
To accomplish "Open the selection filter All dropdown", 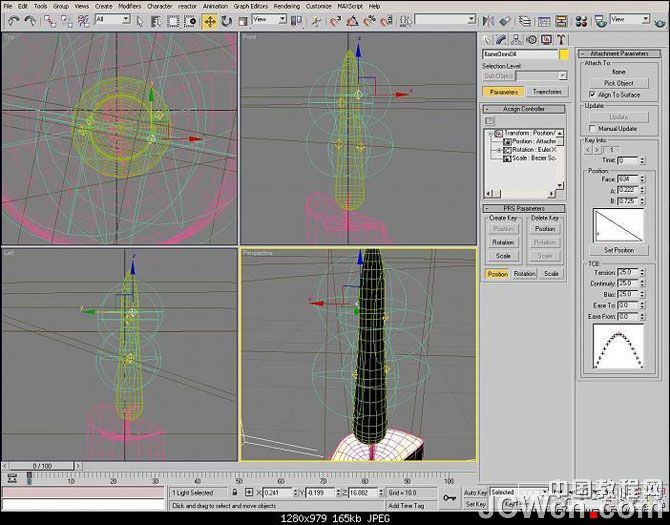I will (x=112, y=19).
